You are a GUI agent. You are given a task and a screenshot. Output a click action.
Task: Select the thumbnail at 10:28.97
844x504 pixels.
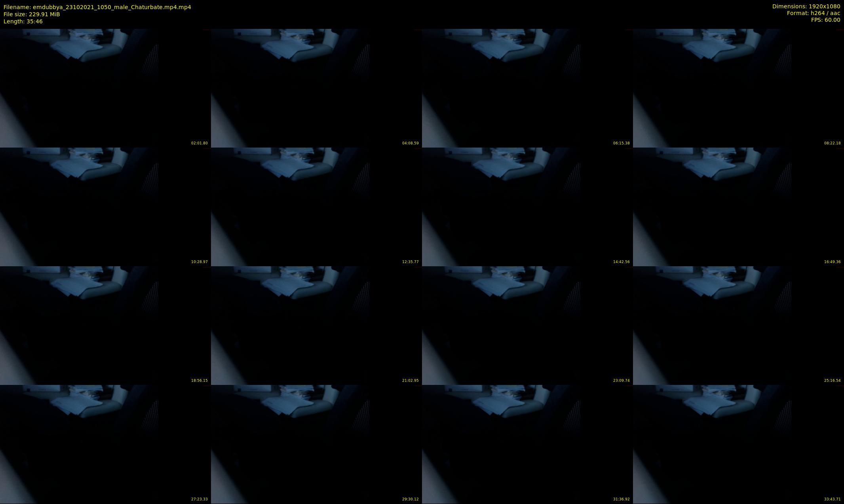pyautogui.click(x=105, y=207)
